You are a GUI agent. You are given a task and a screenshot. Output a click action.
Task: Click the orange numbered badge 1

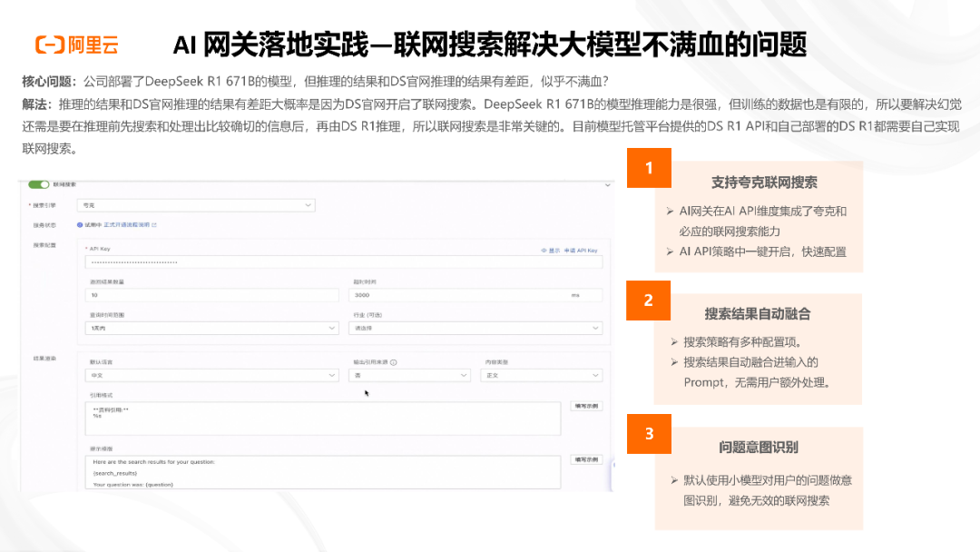(649, 168)
